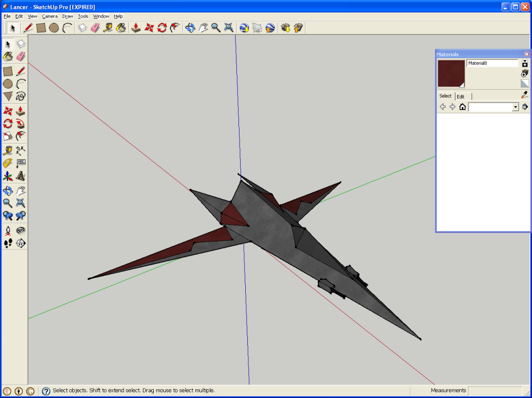Select the Dimension tool
This screenshot has height=398, width=532.
21,151
